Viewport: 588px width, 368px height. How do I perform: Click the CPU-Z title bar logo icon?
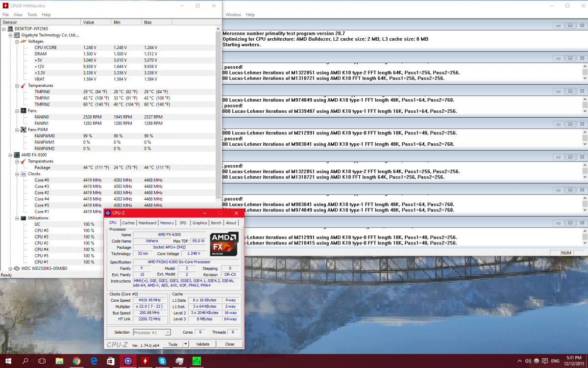point(108,213)
